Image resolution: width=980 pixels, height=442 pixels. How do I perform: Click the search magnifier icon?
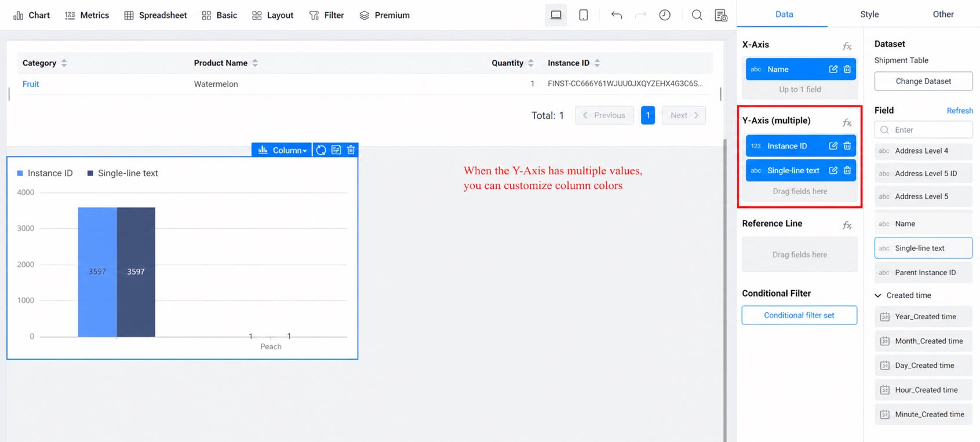(697, 15)
